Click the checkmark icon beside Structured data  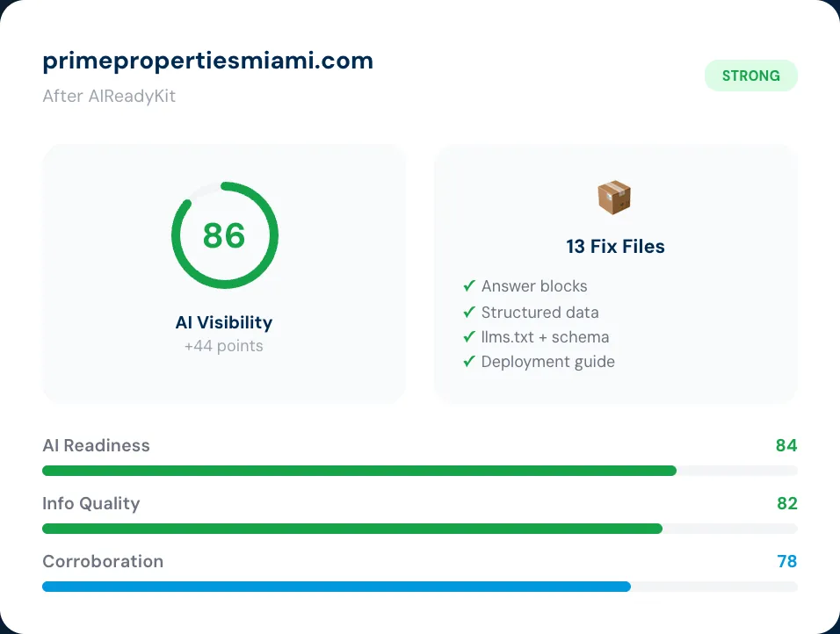click(x=469, y=313)
